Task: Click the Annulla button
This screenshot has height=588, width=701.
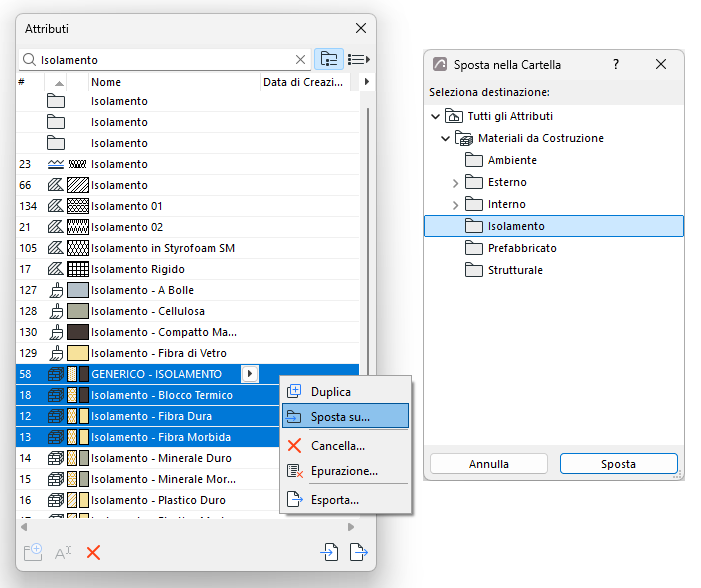Action: (489, 464)
